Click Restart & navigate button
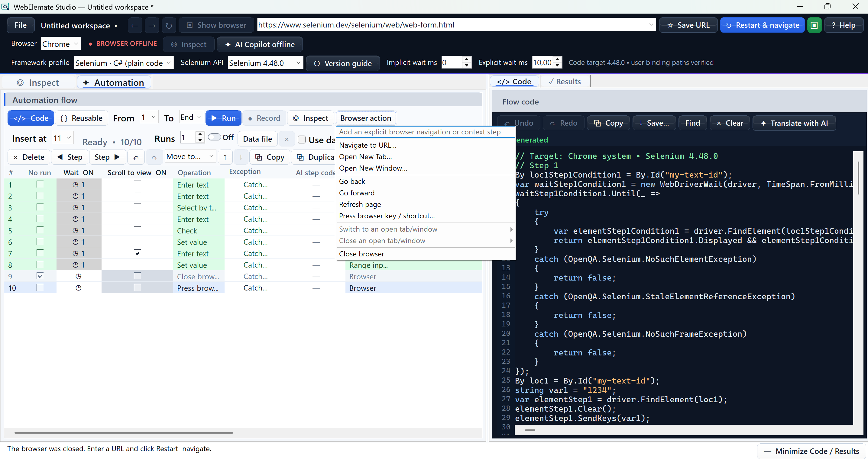 [x=762, y=25]
